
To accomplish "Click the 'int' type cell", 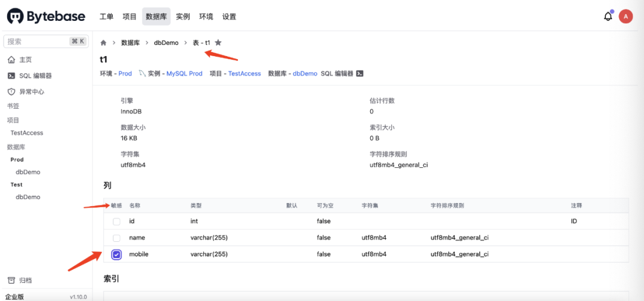I will click(x=194, y=222).
